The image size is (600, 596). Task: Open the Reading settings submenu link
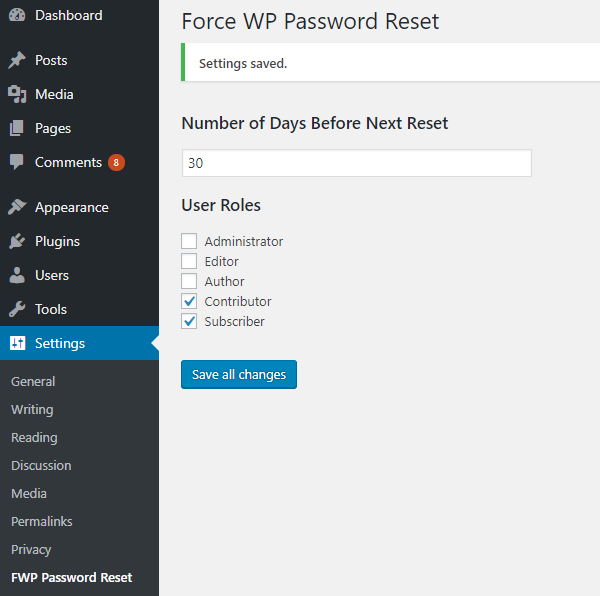(34, 437)
